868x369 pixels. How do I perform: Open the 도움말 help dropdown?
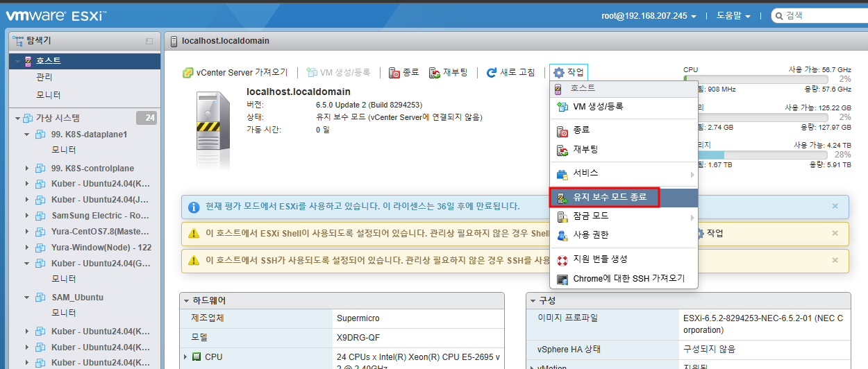click(733, 16)
